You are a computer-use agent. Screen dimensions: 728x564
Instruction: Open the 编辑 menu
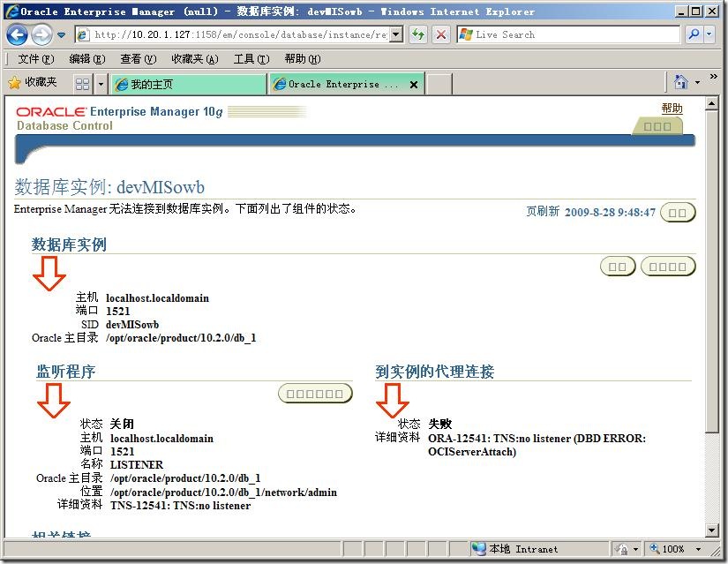click(x=86, y=59)
